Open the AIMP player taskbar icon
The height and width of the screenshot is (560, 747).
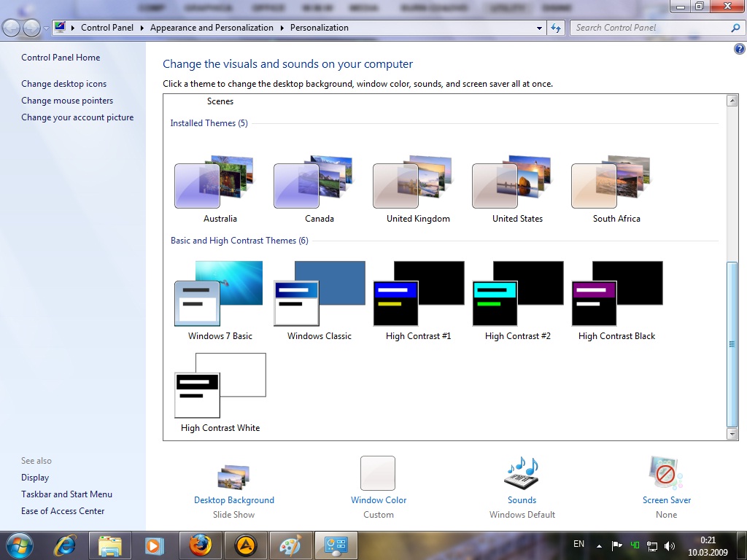245,545
